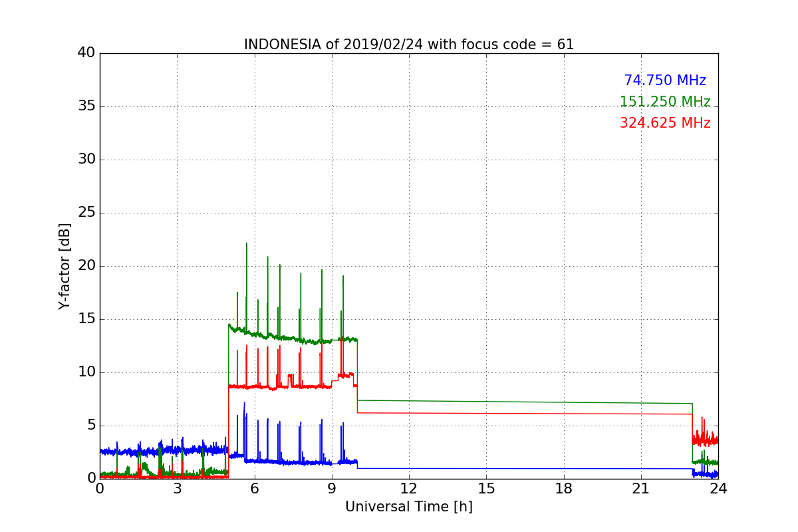
Task: Click y-axis tick label 40
Action: (x=86, y=53)
